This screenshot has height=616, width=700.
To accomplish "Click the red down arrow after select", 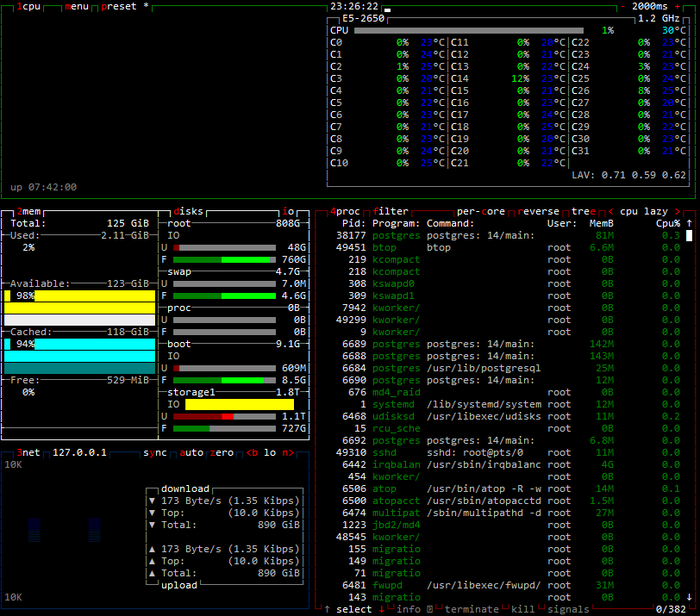I will click(x=382, y=609).
